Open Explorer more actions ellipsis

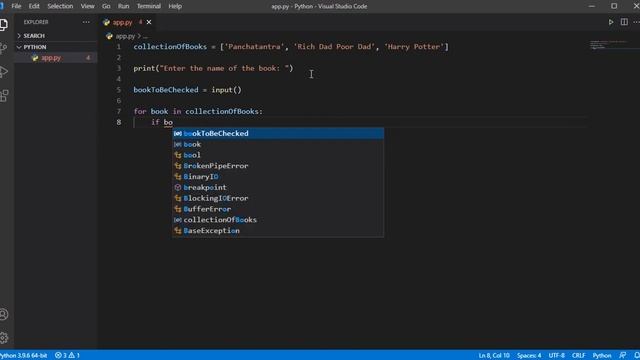click(86, 22)
